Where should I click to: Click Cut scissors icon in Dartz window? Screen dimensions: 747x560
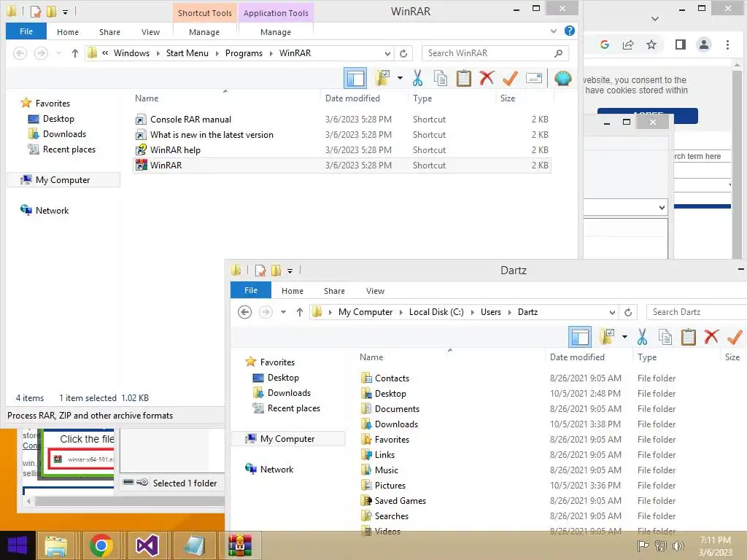click(x=642, y=337)
